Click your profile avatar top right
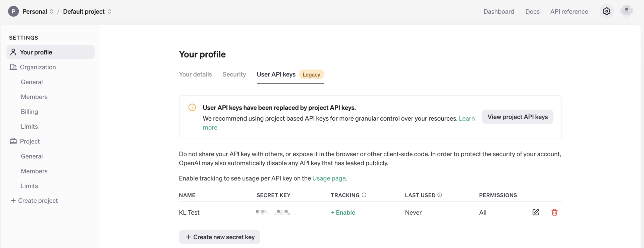 click(x=627, y=11)
